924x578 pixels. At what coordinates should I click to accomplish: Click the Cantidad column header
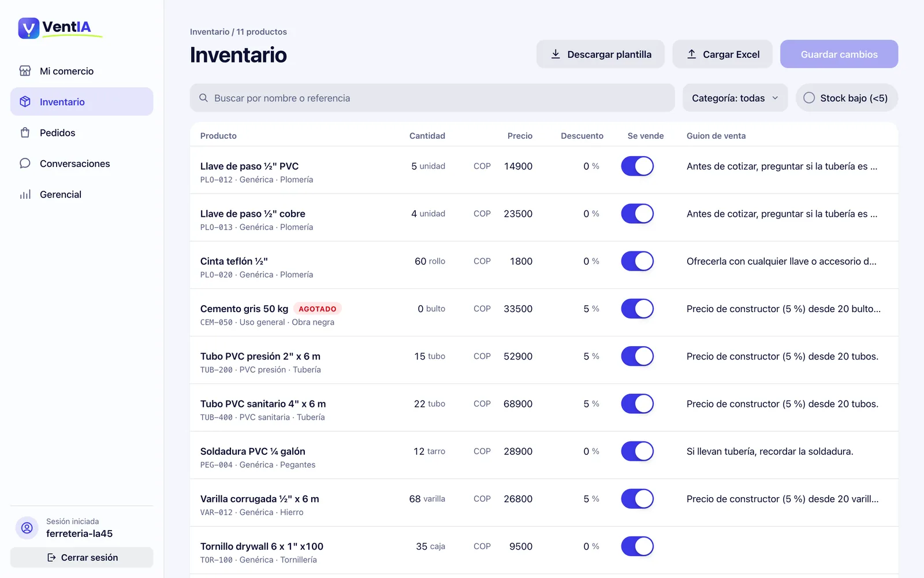(x=427, y=136)
